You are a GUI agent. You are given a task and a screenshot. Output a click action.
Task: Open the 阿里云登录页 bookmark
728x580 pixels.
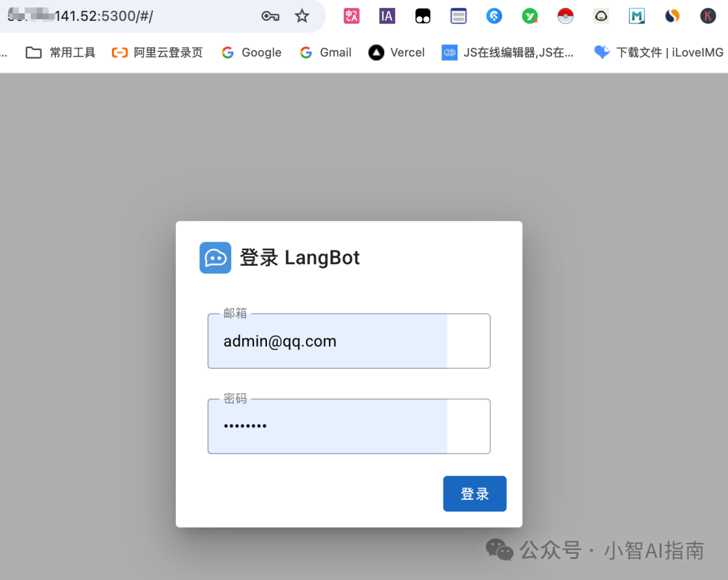157,53
